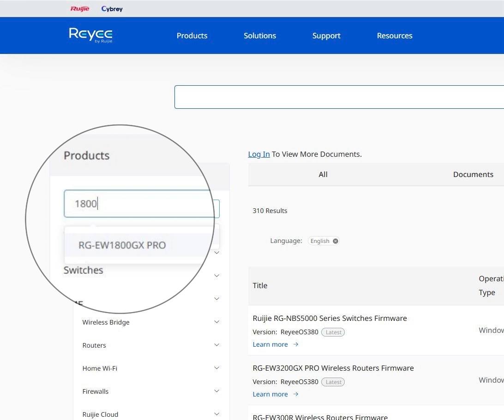504x420 pixels.
Task: Open the Products navigation menu
Action: pos(192,35)
